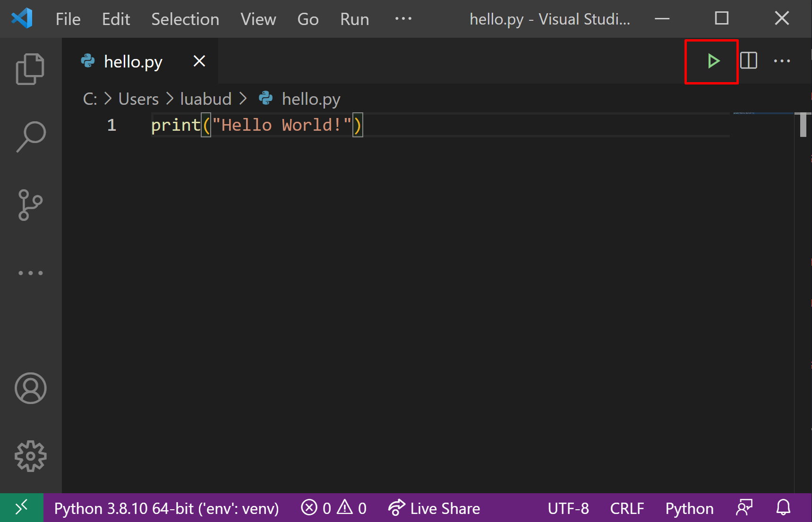
Task: Open the editor More Actions ellipsis menu
Action: click(782, 61)
